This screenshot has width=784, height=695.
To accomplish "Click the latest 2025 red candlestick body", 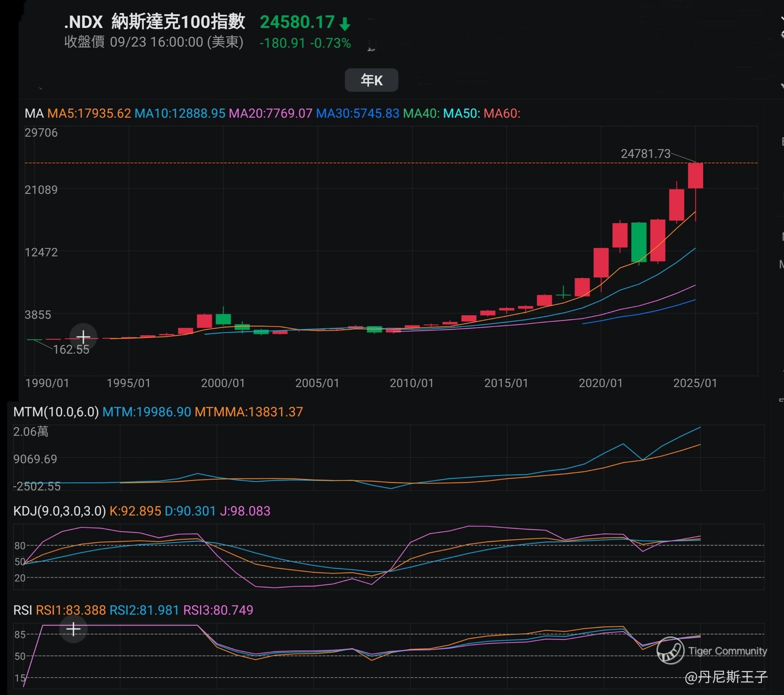I will point(695,176).
